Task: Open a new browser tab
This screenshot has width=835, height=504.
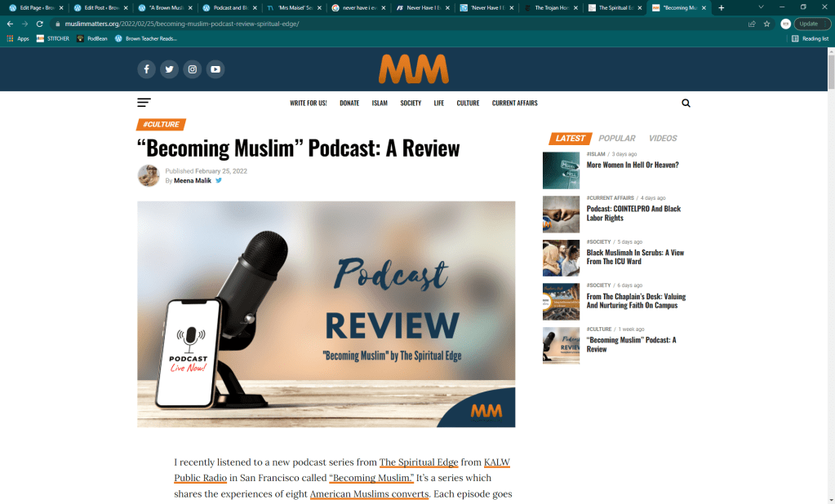Action: [x=721, y=7]
